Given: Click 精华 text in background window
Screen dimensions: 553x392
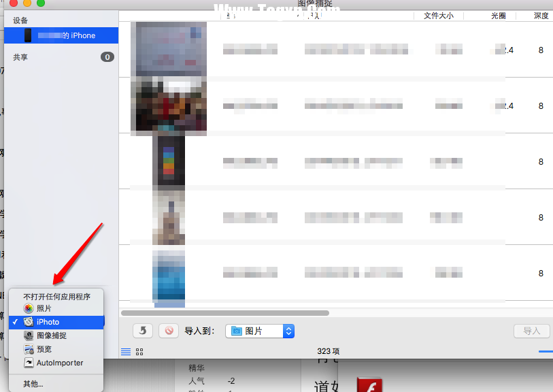Looking at the screenshot, I should (197, 368).
